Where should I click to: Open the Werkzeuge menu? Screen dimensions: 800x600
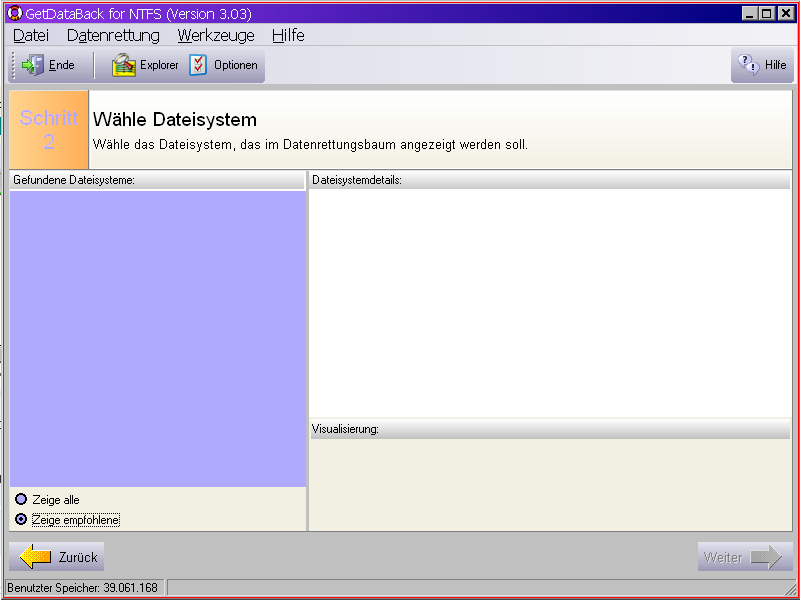[216, 35]
